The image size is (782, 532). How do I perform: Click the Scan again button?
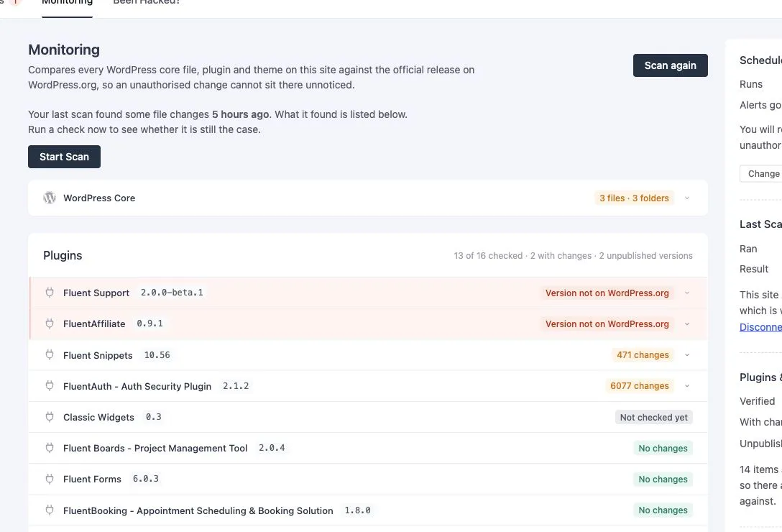point(671,65)
